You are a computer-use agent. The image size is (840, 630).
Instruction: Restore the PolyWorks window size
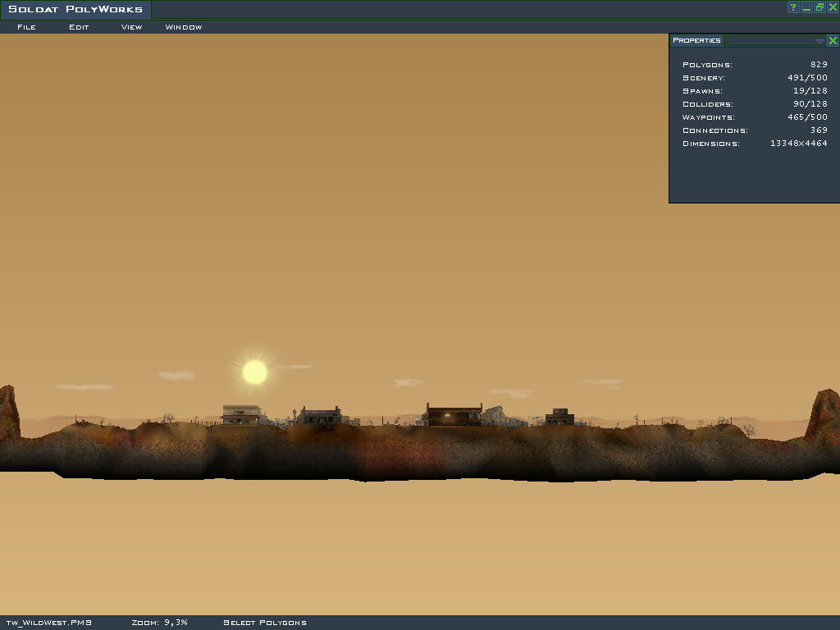(819, 7)
